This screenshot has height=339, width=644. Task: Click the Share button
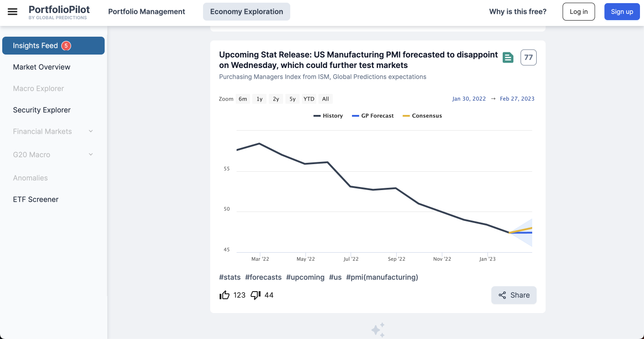point(514,295)
